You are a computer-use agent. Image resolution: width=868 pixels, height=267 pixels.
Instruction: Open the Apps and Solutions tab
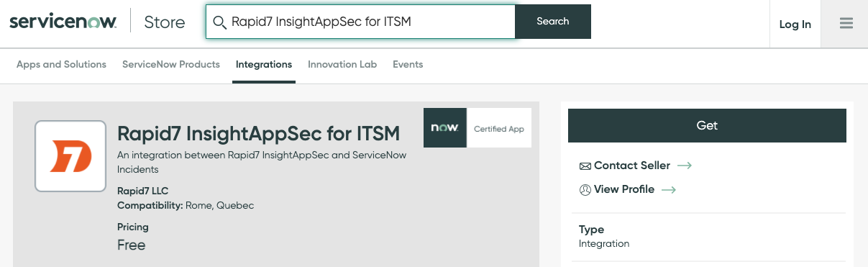pyautogui.click(x=61, y=64)
